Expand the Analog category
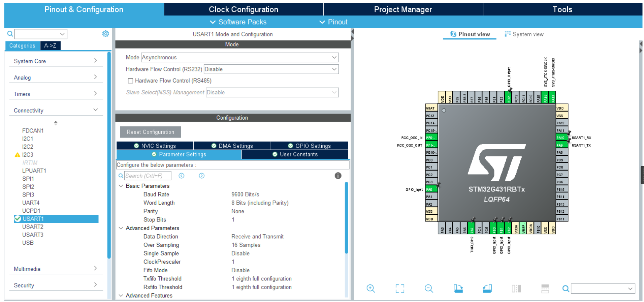Image resolution: width=644 pixels, height=302 pixels. point(56,78)
